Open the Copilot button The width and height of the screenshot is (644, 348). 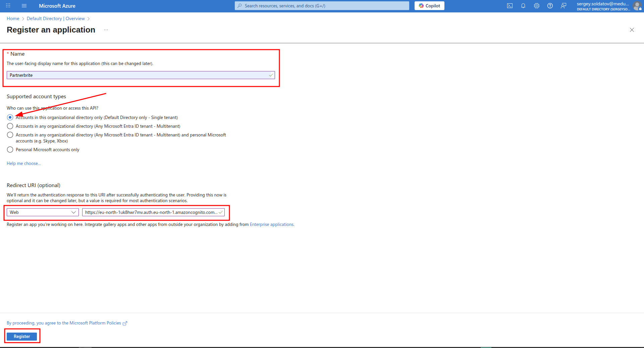click(x=429, y=6)
